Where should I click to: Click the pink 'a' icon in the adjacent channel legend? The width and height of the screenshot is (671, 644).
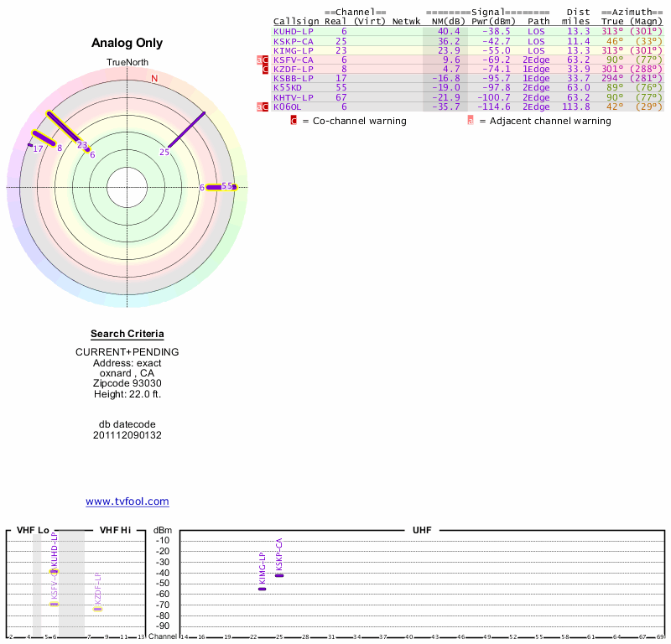tap(471, 121)
